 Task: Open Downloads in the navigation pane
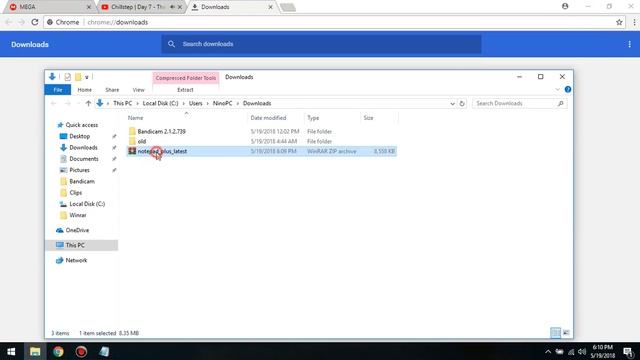coord(83,147)
